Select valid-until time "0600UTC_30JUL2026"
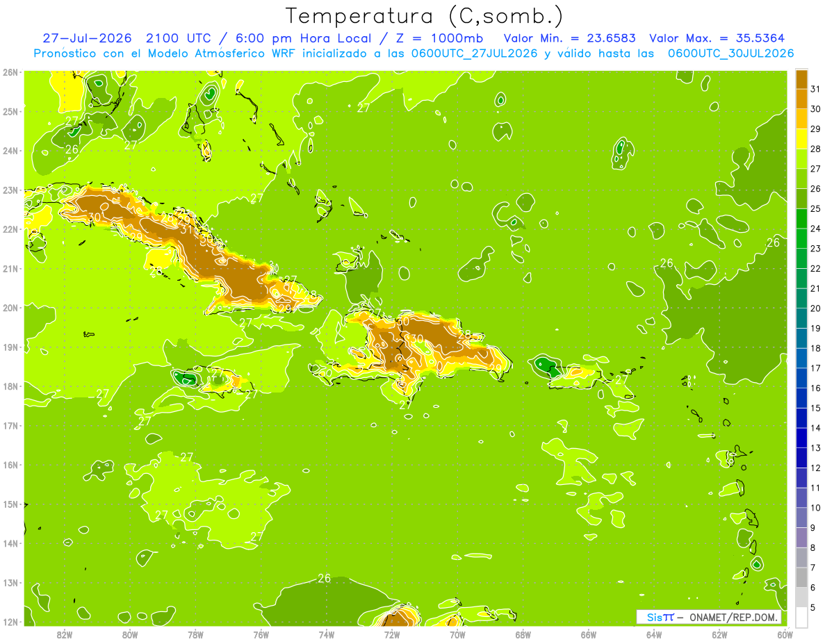Viewport: 834px width, 644px height. [x=730, y=53]
